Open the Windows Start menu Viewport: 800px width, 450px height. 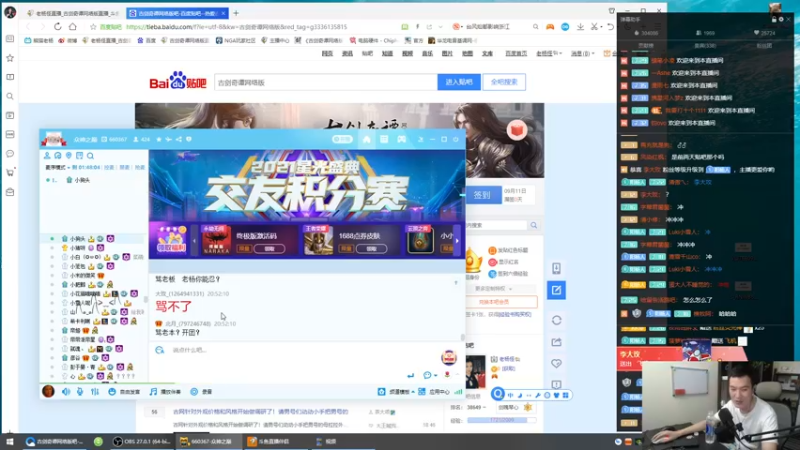[9, 442]
